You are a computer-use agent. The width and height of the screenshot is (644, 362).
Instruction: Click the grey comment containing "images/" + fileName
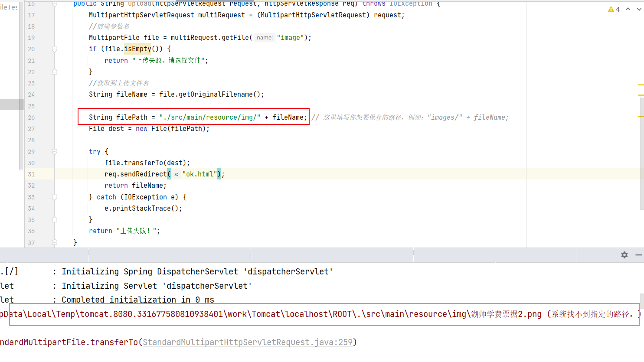coord(410,117)
